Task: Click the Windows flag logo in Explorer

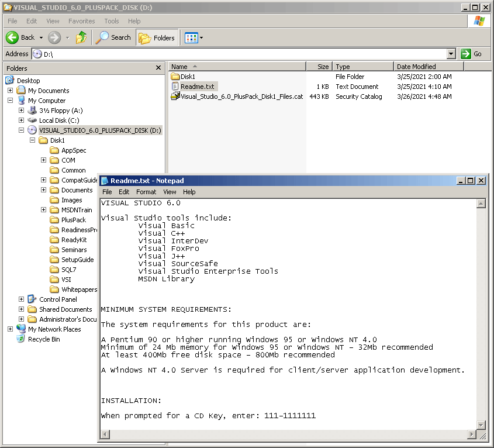Action: point(479,21)
